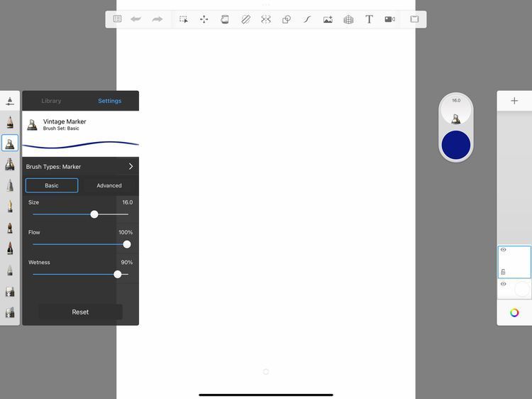532x399 pixels.
Task: Click the import image icon
Action: (x=328, y=19)
